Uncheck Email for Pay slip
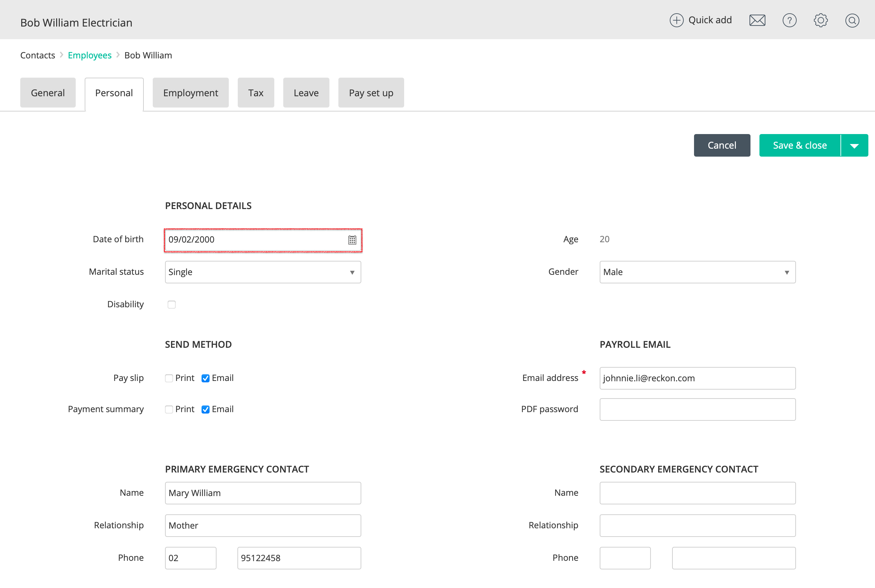This screenshot has width=875, height=588. pyautogui.click(x=205, y=378)
